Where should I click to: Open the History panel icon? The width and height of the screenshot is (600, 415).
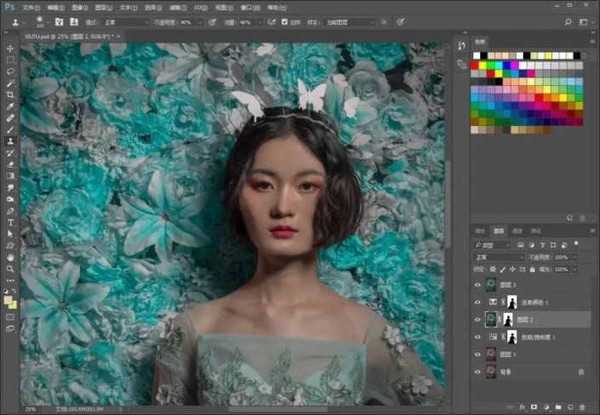(x=461, y=46)
